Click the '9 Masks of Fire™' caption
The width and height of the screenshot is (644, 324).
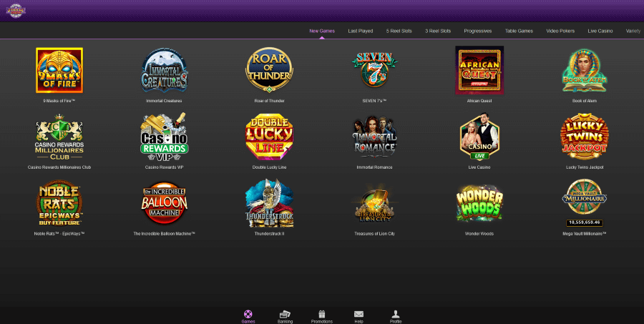[x=59, y=101]
